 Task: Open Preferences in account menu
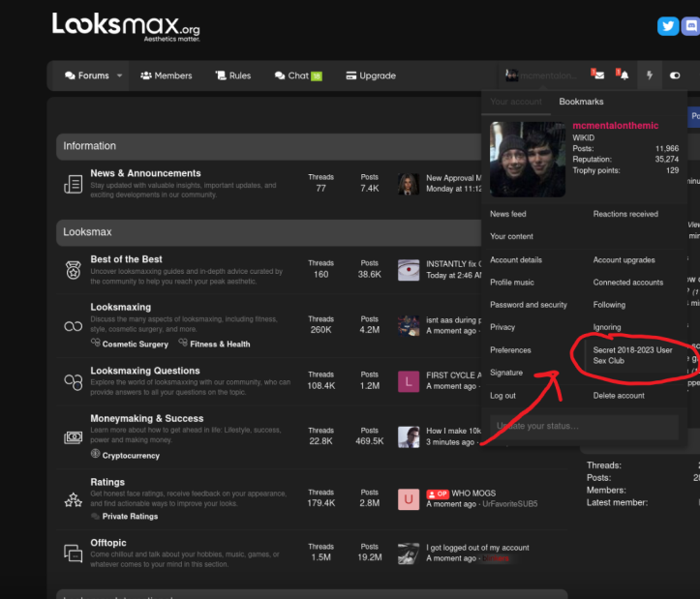point(510,350)
